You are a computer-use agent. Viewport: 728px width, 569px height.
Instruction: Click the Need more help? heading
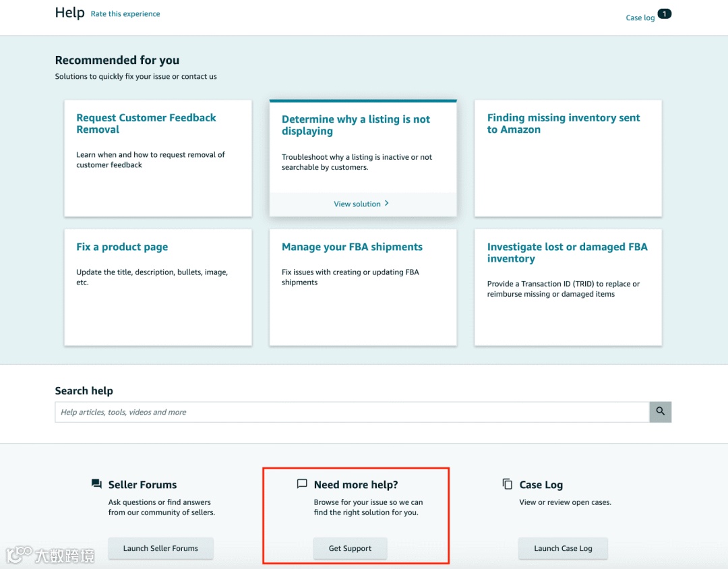coord(356,485)
